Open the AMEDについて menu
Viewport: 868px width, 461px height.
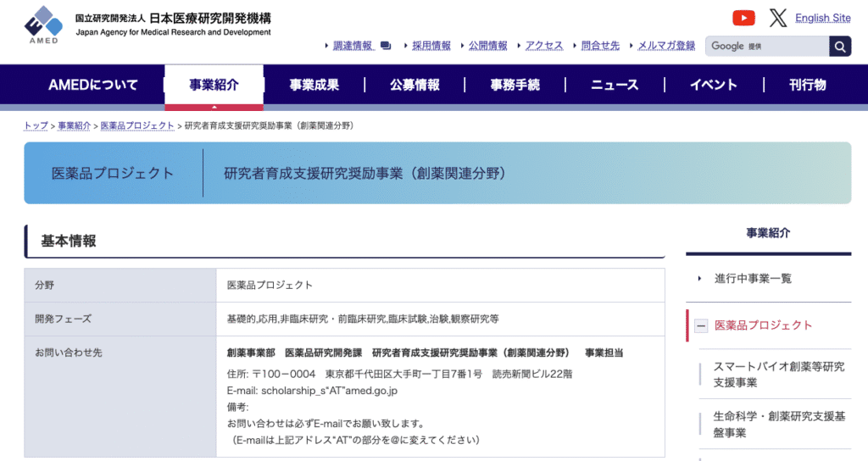click(93, 85)
